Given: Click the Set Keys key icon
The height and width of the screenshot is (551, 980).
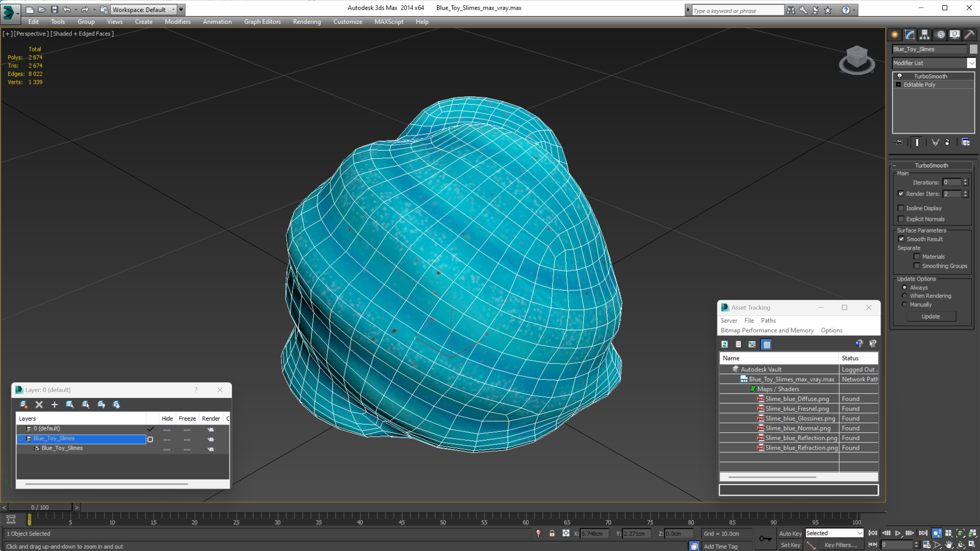Looking at the screenshot, I should pos(765,538).
